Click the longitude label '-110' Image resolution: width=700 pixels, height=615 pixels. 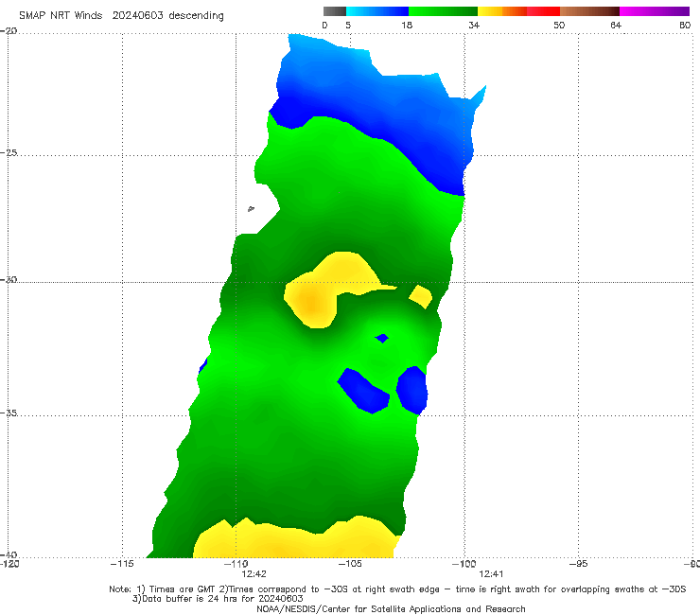tap(236, 564)
